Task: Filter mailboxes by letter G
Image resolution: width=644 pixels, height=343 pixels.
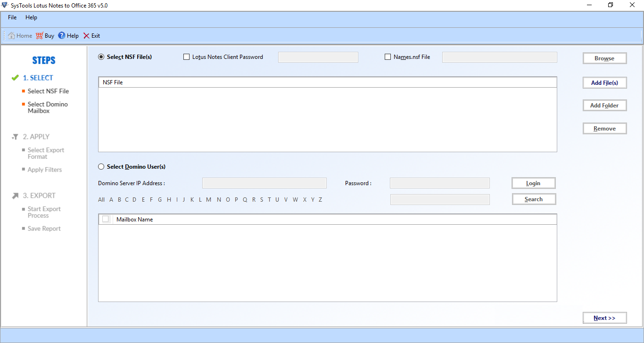Action: point(160,200)
